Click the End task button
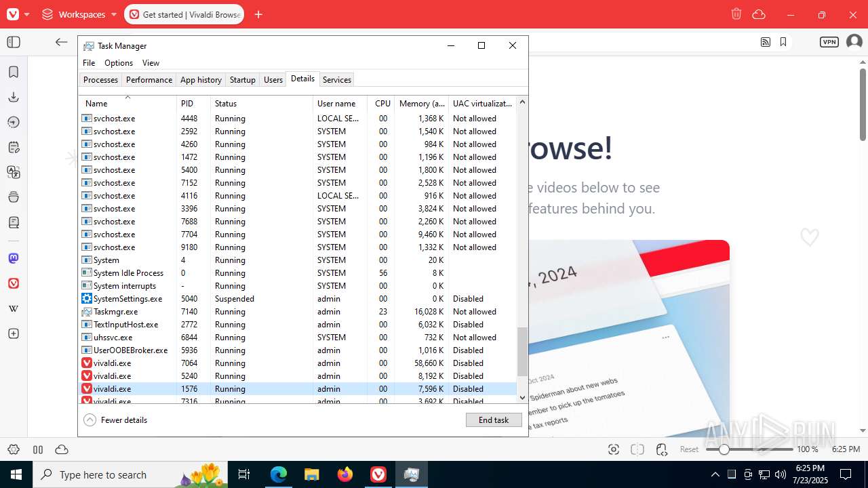The height and width of the screenshot is (488, 868). coord(494,420)
